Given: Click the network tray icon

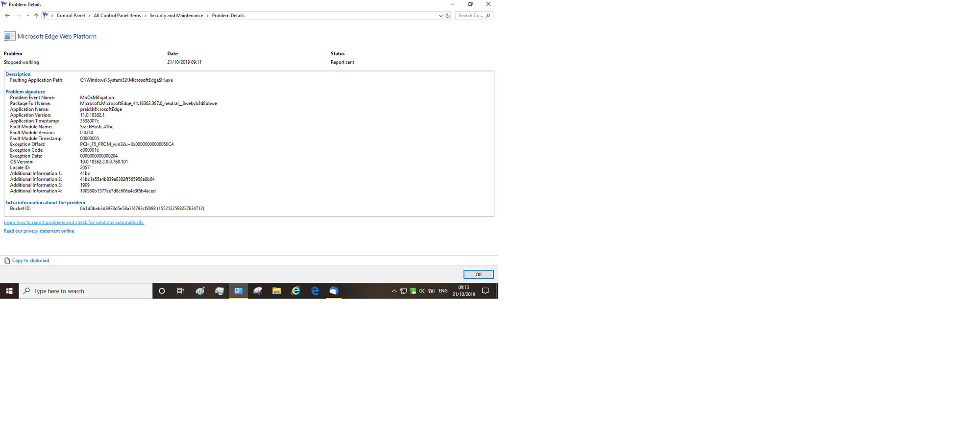Looking at the screenshot, I should pos(403,291).
